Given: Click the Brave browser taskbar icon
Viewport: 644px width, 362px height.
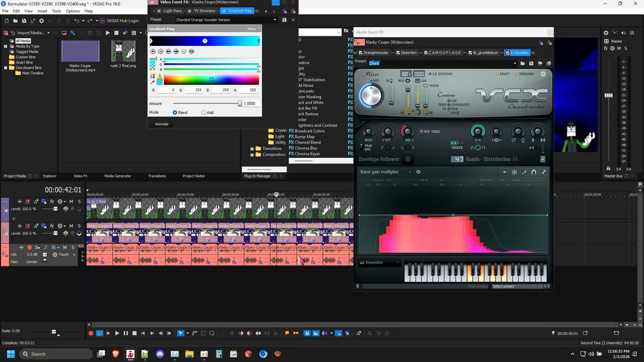Looking at the screenshot, I should [x=116, y=354].
